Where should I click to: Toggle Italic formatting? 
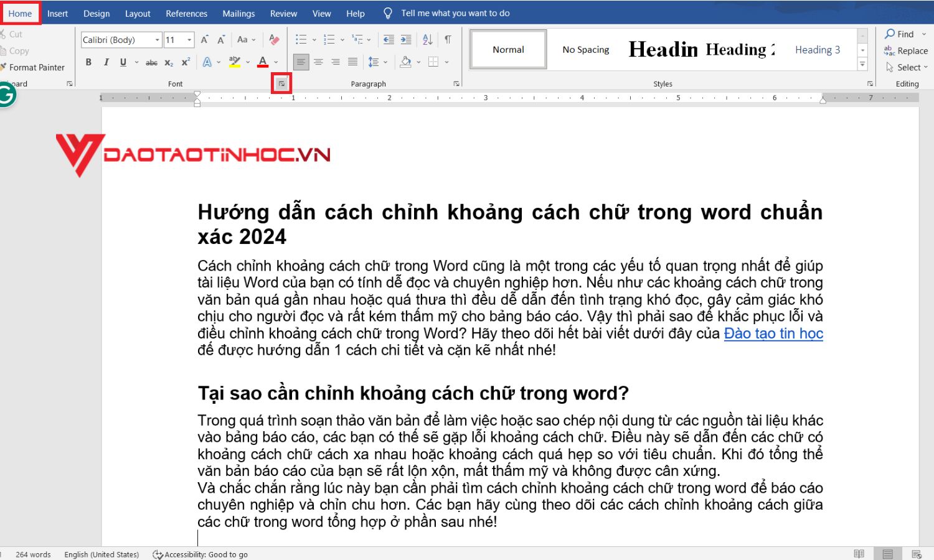(106, 62)
